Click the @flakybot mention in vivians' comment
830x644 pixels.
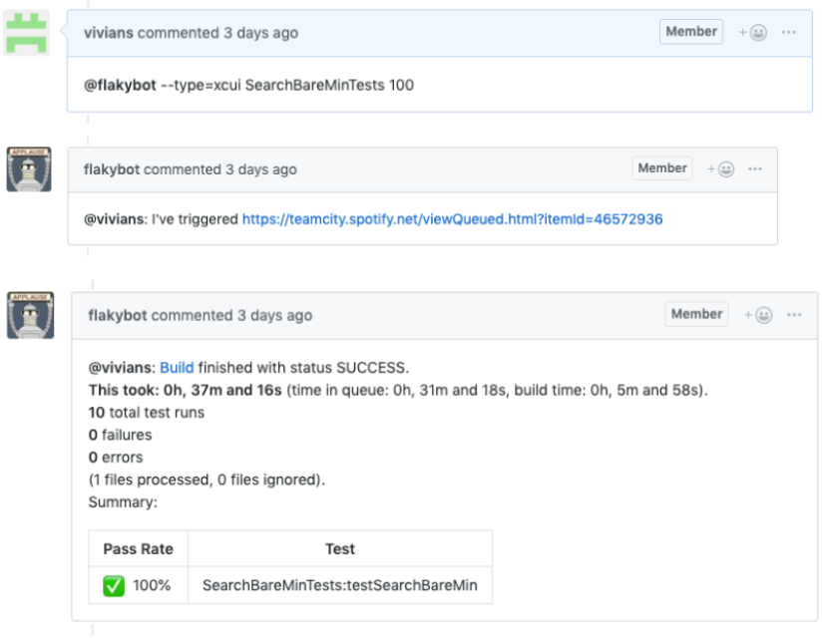(120, 85)
